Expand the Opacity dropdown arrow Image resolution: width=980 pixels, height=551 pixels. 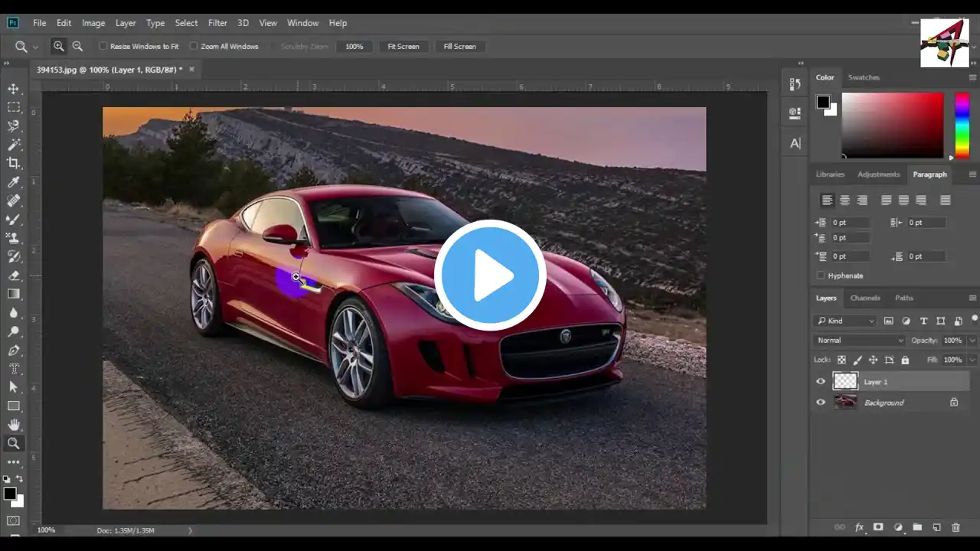tap(972, 341)
